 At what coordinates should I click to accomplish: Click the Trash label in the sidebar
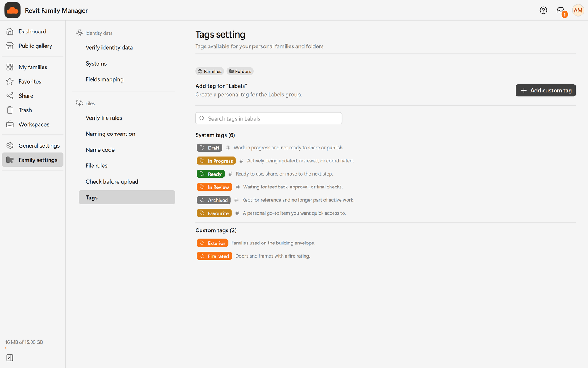[x=25, y=110]
